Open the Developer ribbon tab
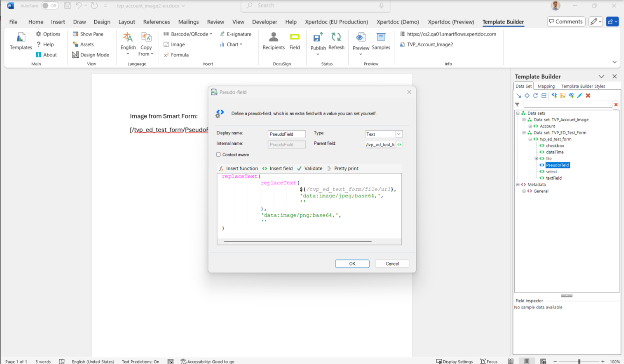624x364 pixels. point(265,22)
